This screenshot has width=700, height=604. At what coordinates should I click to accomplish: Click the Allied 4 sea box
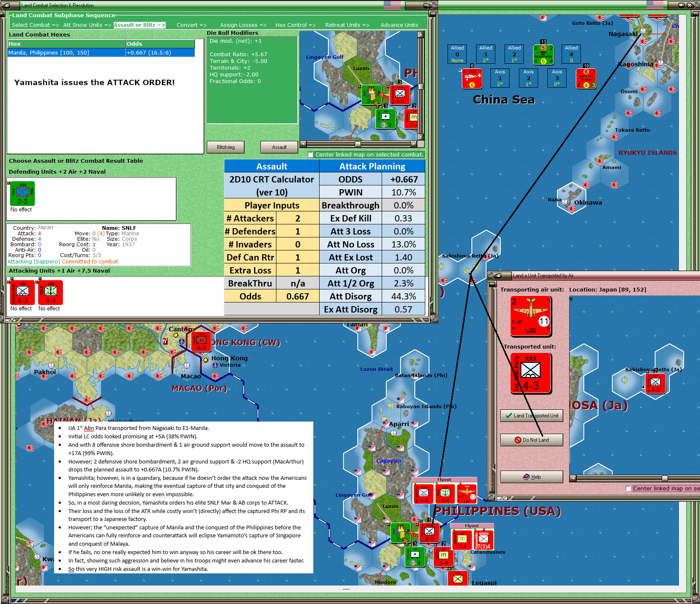pos(571,54)
